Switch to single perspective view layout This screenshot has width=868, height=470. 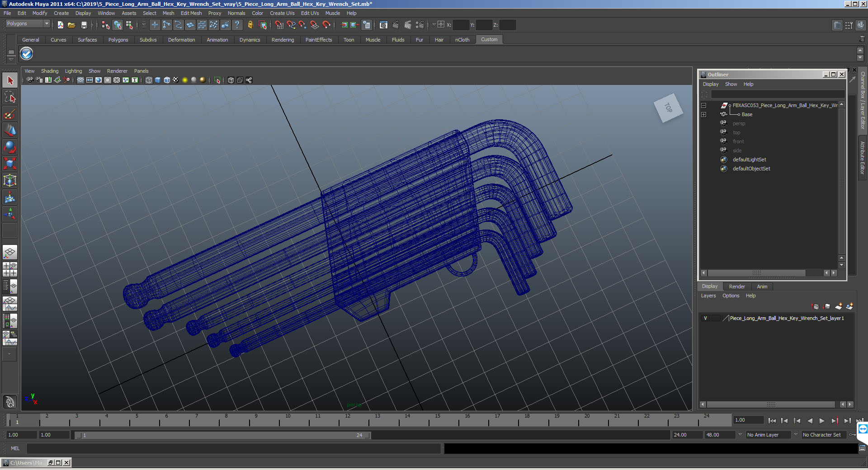pos(10,252)
